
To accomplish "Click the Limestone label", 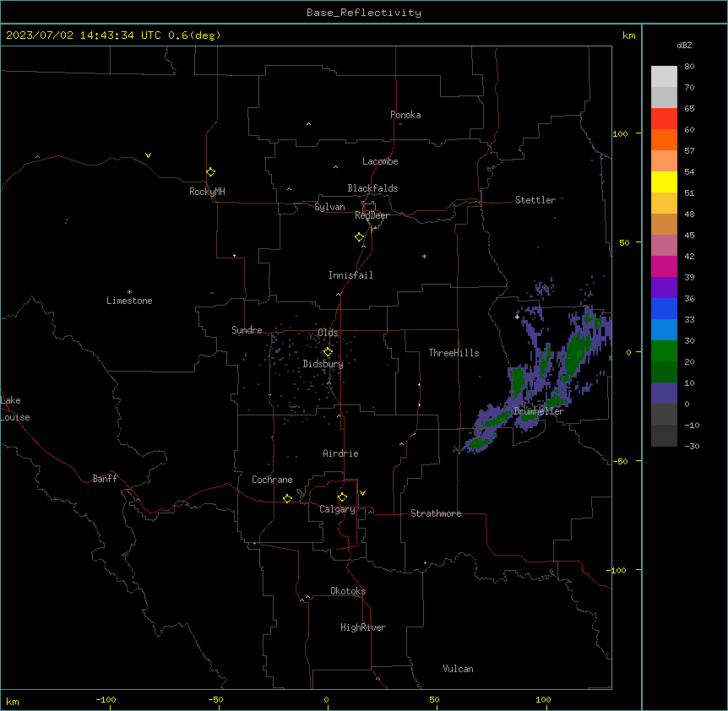I will 129,301.
